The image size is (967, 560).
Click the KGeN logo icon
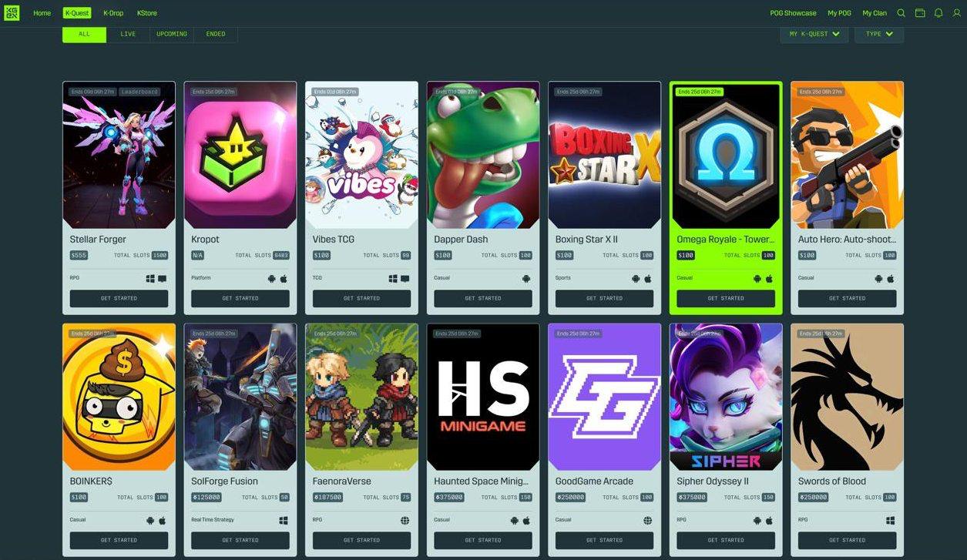point(12,13)
